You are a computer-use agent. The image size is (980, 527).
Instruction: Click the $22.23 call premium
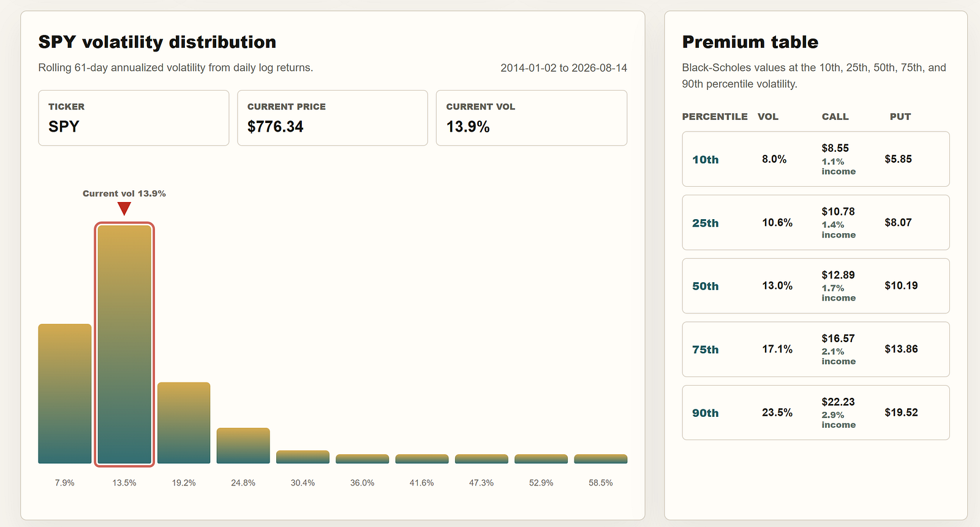point(839,402)
